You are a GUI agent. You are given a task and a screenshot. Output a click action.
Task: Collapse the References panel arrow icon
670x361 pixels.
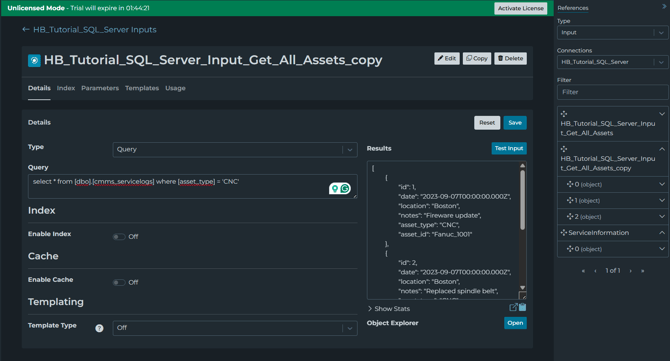(x=664, y=6)
